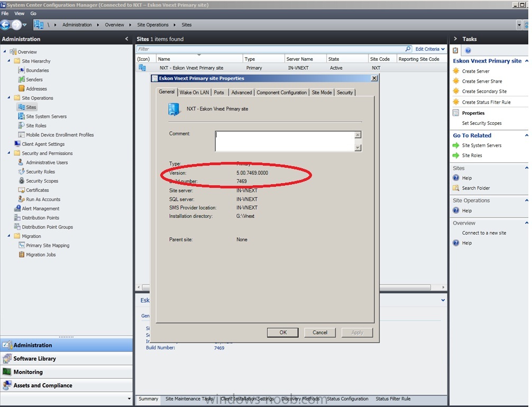Image resolution: width=532 pixels, height=407 pixels.
Task: Click the Certificates icon in tree
Action: pyautogui.click(x=21, y=190)
